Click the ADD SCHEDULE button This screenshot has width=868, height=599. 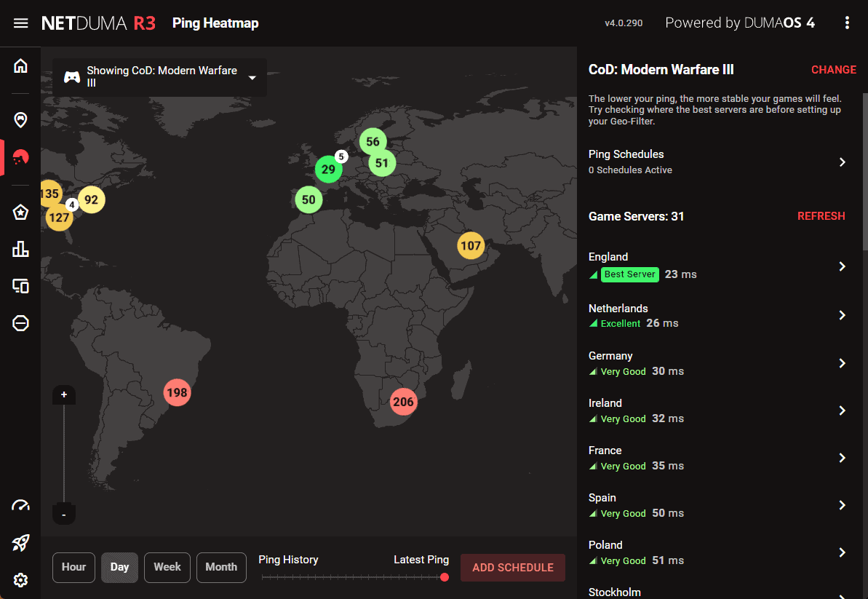click(x=513, y=568)
